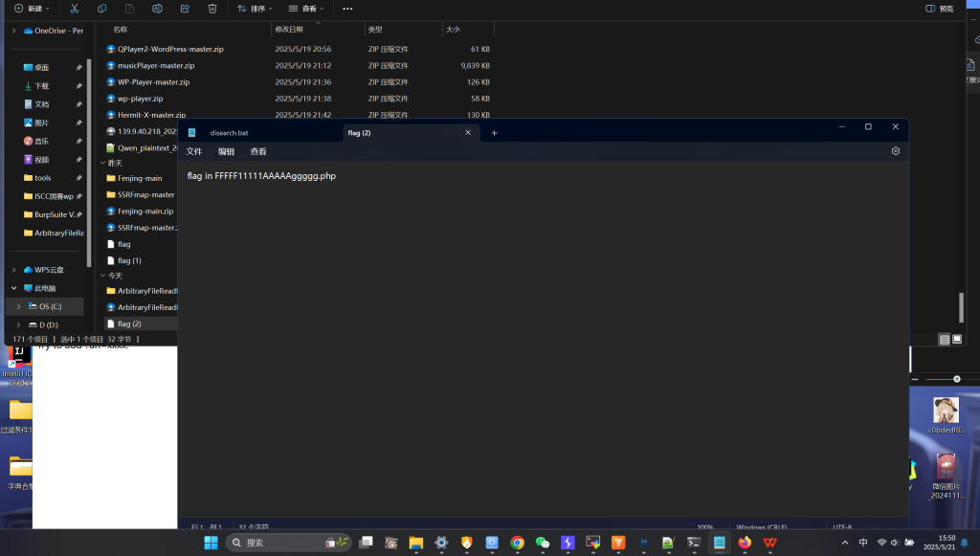Open Notepad 查看 menu

pos(258,152)
